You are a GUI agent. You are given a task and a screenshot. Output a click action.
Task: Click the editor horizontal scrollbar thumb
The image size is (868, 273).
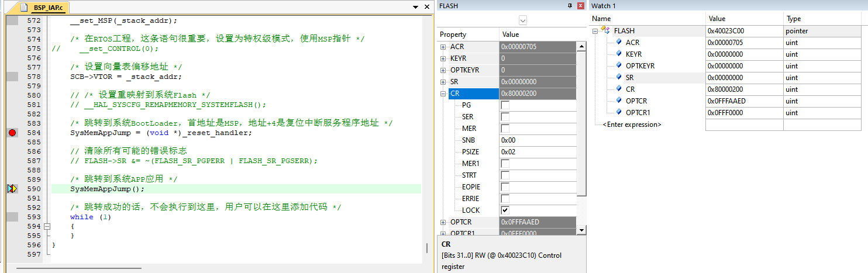(x=79, y=269)
